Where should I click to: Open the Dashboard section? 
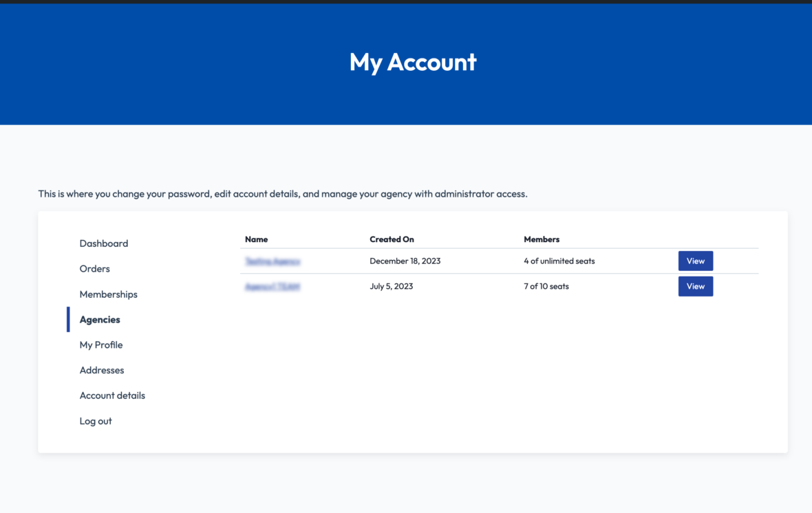tap(103, 243)
